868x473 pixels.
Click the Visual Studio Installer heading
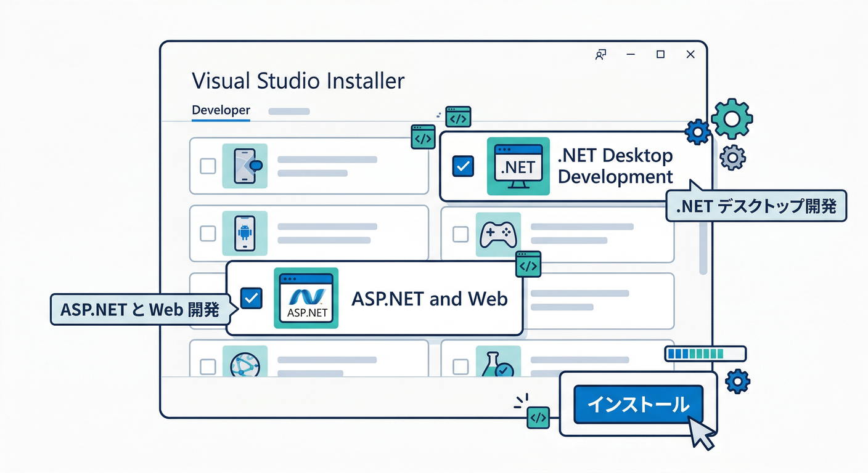tap(298, 81)
